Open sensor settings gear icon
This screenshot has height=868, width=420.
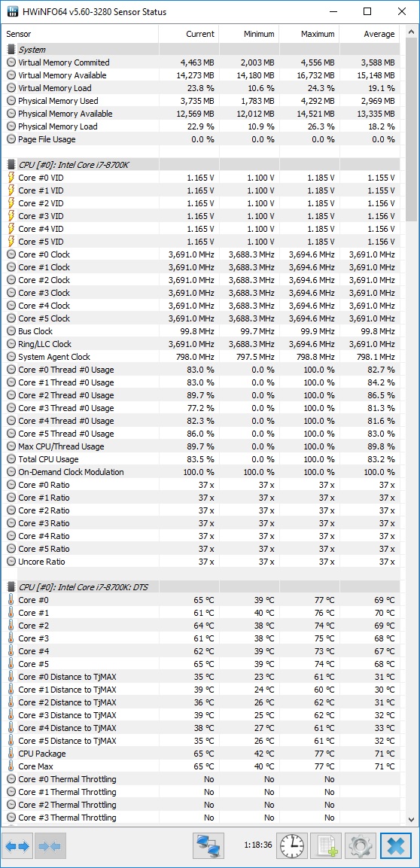click(x=361, y=846)
